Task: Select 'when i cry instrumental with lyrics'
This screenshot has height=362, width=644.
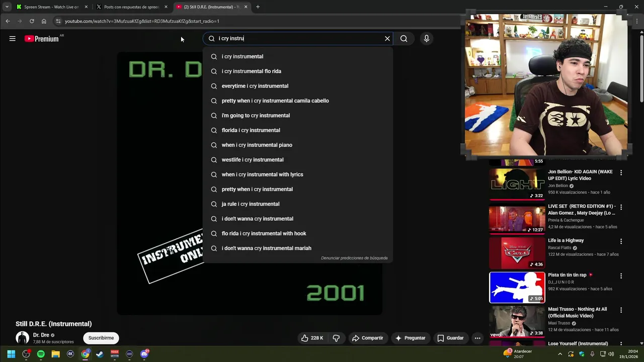Action: 298,174
